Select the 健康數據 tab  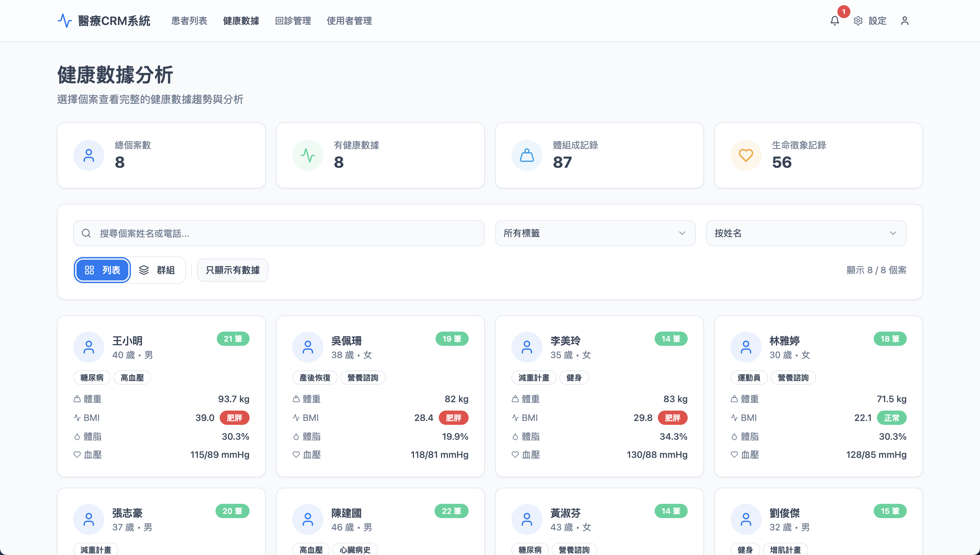(241, 21)
